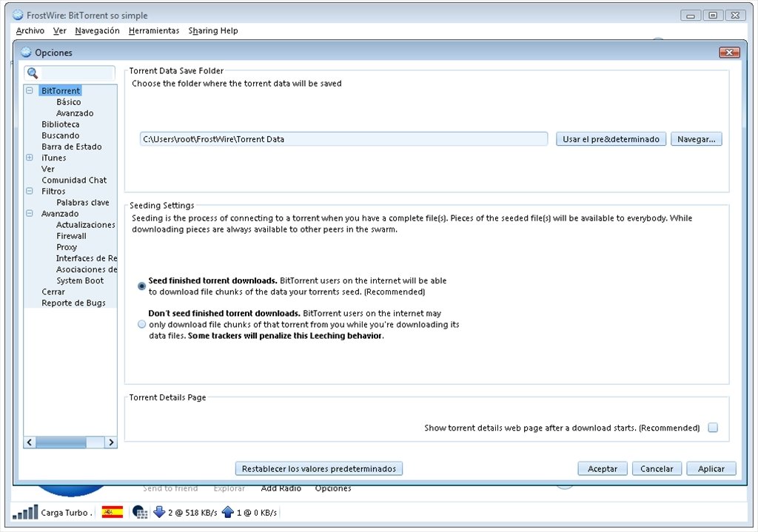Image resolution: width=758 pixels, height=532 pixels.
Task: Select Filtros in the options tree
Action: pos(53,191)
